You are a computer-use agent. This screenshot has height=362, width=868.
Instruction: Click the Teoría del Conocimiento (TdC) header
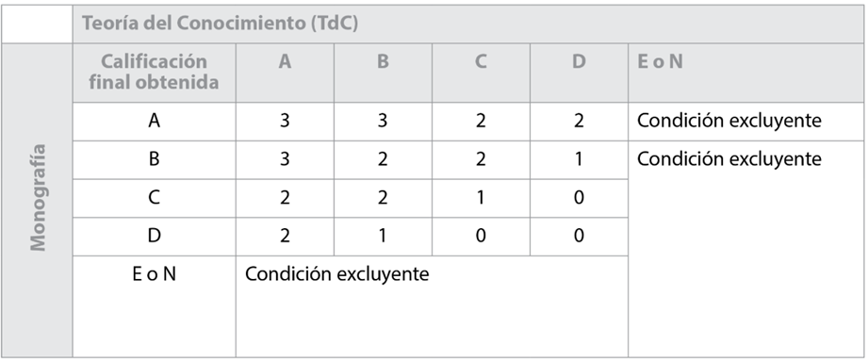220,24
